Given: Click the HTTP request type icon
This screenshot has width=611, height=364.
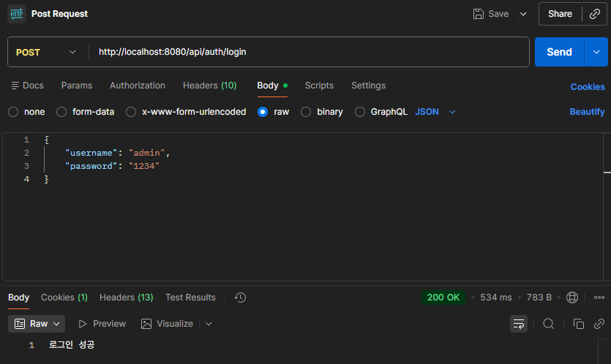Looking at the screenshot, I should tap(17, 14).
